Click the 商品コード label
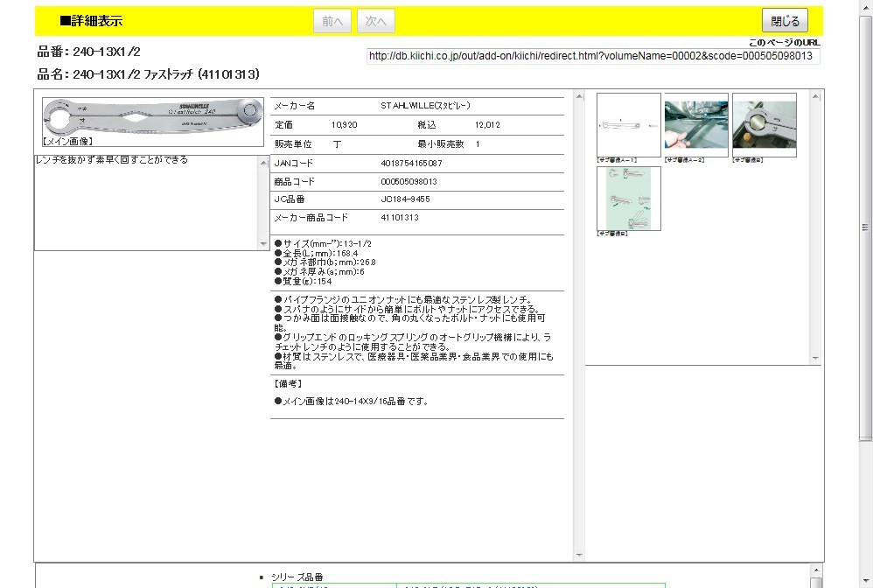This screenshot has width=873, height=588. tap(295, 181)
